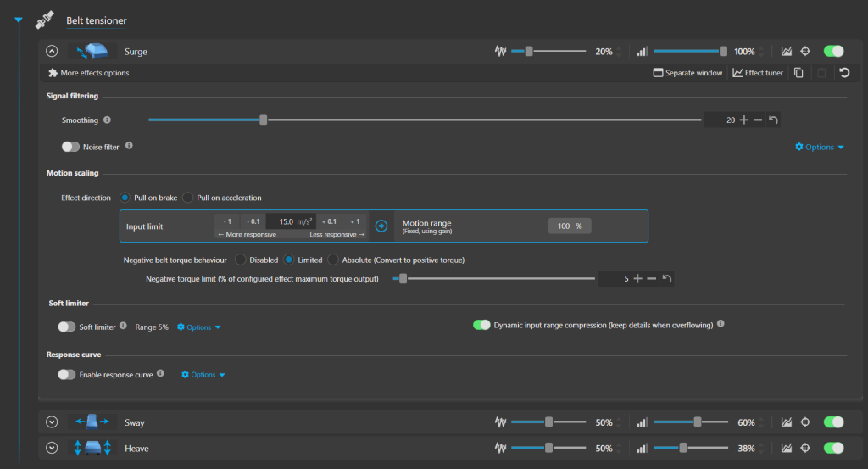The image size is (868, 469).
Task: Select Pull on acceleration effect direction
Action: tap(188, 198)
